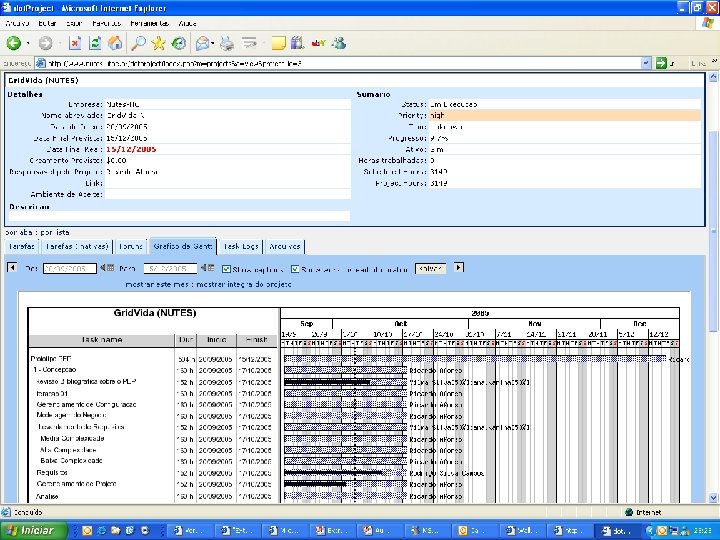
Task: Refresh the page with the Refresh icon
Action: 96,43
